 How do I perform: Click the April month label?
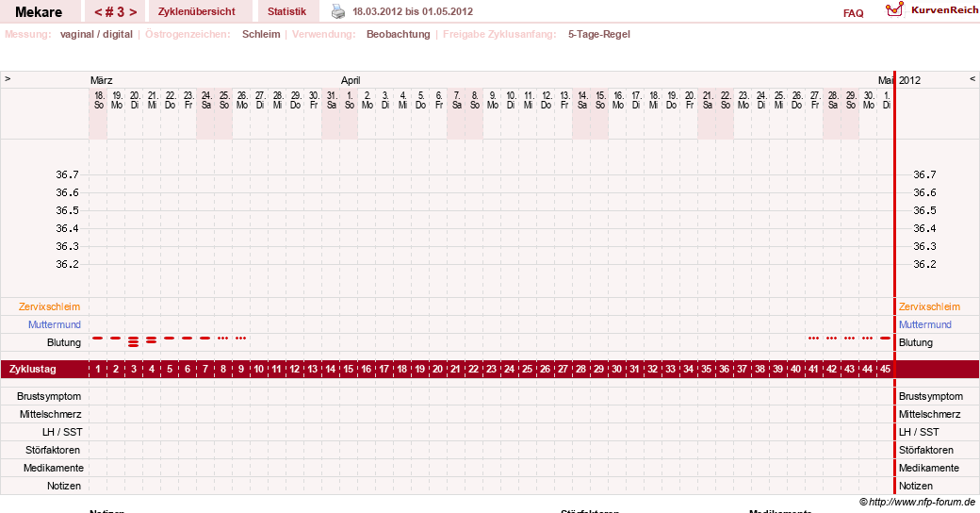[x=351, y=80]
